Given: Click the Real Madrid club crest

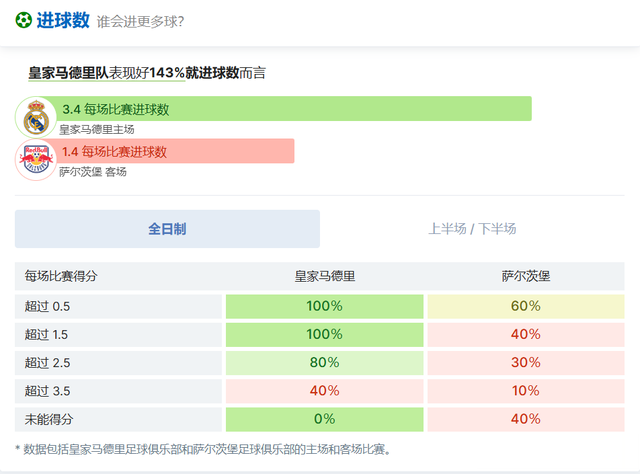Looking at the screenshot, I should pos(36,118).
